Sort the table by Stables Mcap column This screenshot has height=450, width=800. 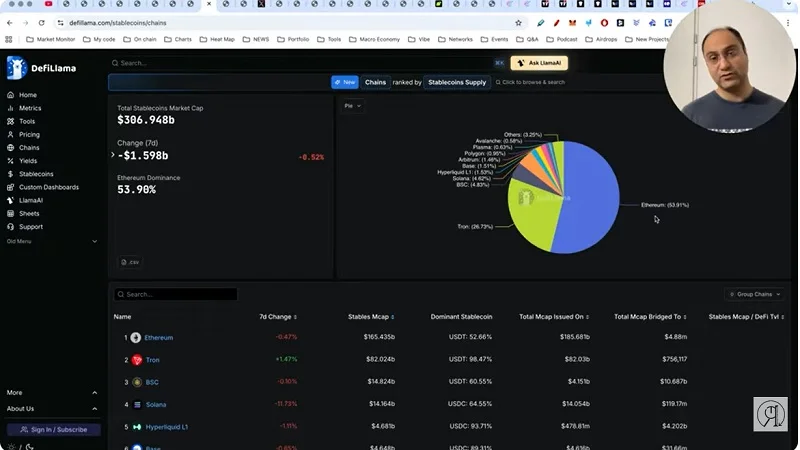click(370, 317)
